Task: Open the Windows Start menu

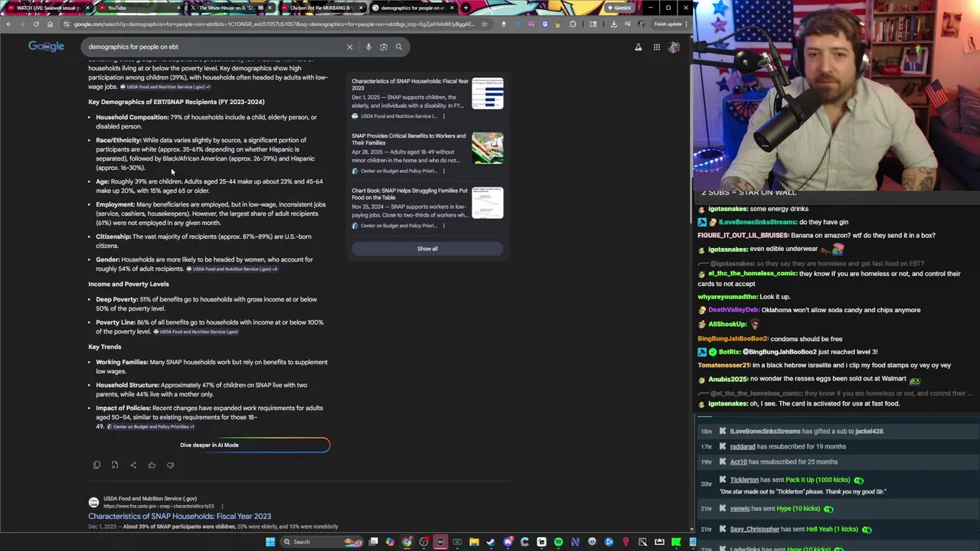Action: [x=269, y=542]
